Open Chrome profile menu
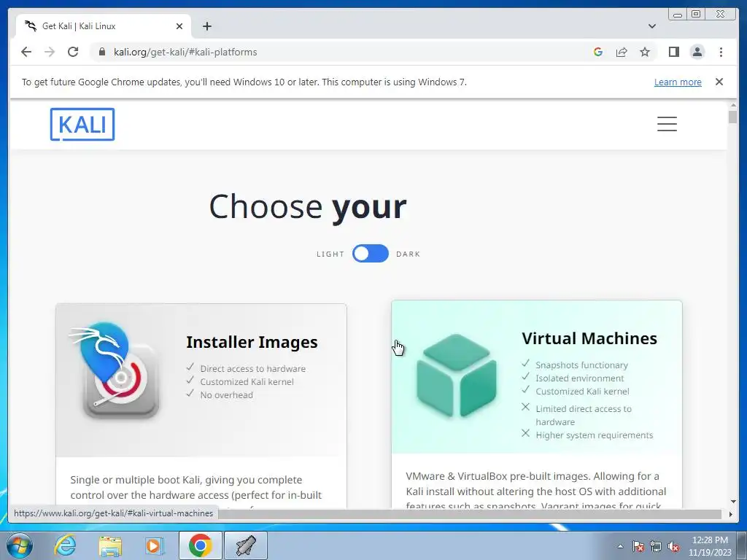The width and height of the screenshot is (747, 560). (x=697, y=52)
